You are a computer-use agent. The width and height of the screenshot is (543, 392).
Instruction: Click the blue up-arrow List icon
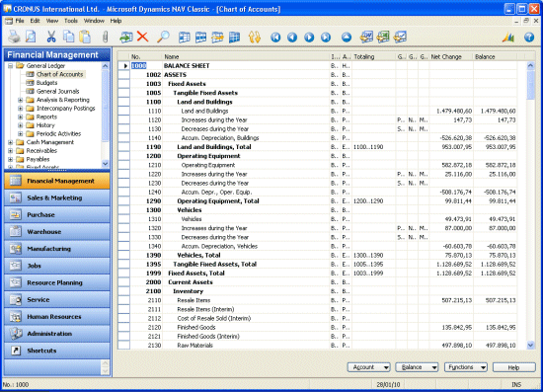pyautogui.click(x=347, y=38)
